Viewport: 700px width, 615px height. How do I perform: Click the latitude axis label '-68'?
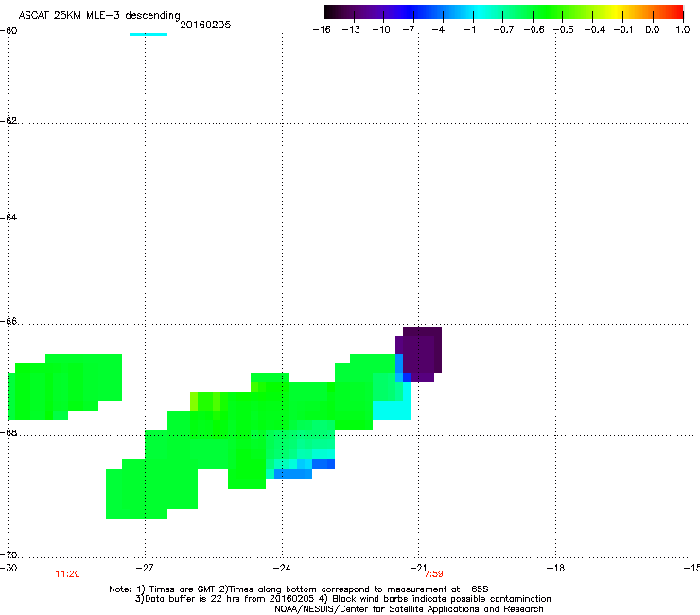[x=9, y=433]
